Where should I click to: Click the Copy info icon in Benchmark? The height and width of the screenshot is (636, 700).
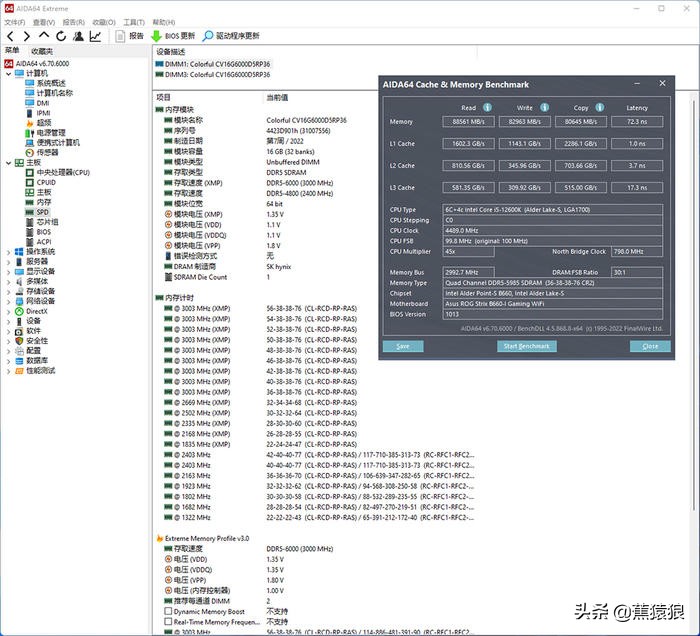coord(600,107)
